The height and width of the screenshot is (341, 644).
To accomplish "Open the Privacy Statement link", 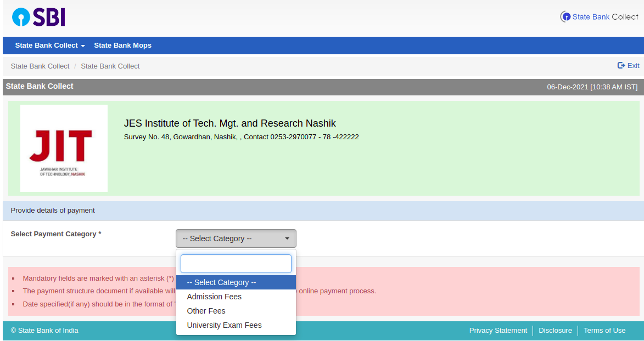I will [498, 331].
